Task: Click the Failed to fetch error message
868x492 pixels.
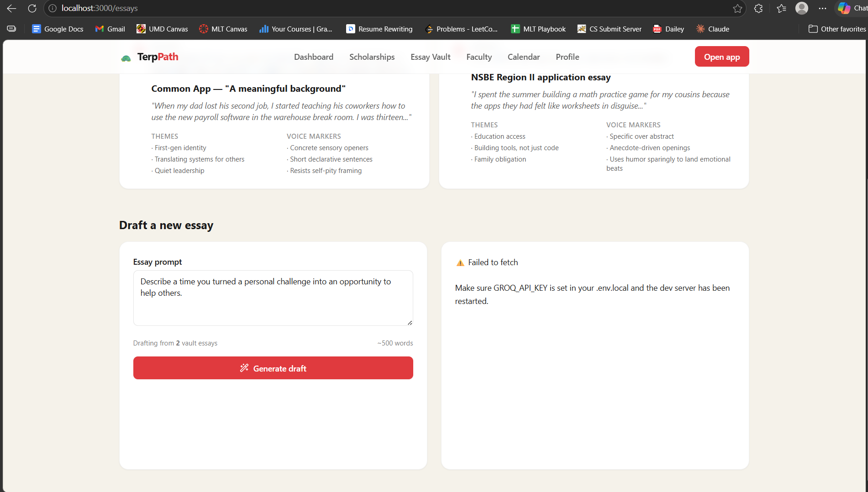Action: coord(493,262)
